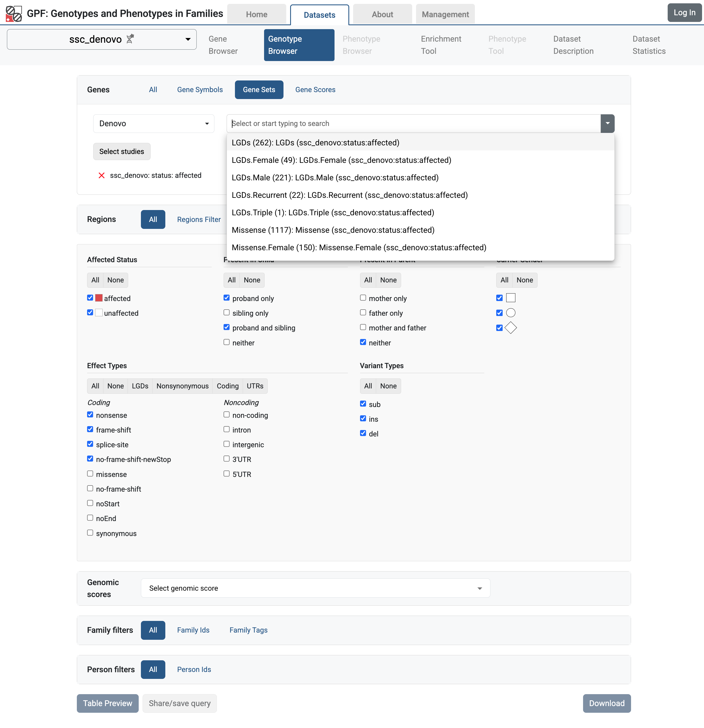704x728 pixels.
Task: Disable the proband only filter
Action: pyautogui.click(x=227, y=297)
